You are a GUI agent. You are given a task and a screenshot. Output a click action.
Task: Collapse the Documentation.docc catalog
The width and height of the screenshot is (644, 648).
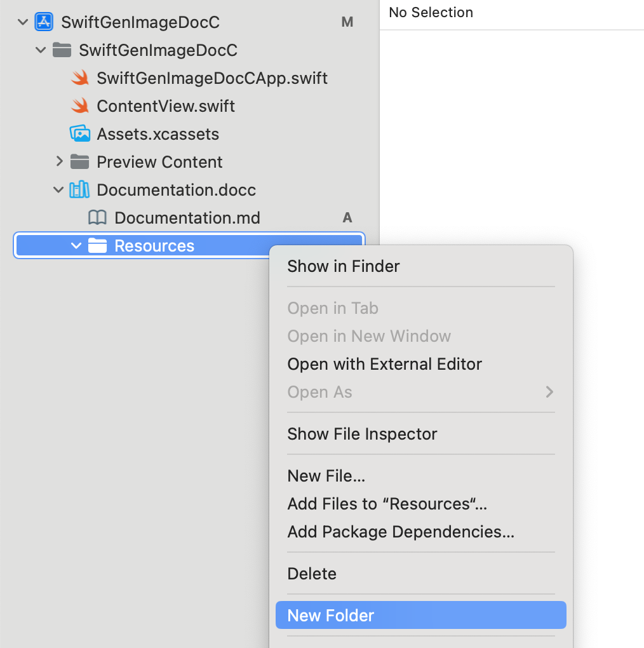click(x=59, y=190)
